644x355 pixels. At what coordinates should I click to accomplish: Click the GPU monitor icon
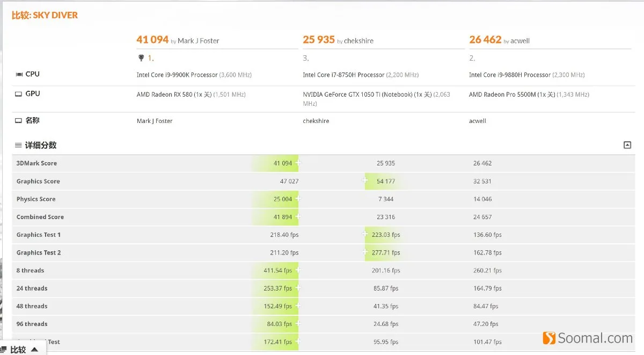pos(19,94)
